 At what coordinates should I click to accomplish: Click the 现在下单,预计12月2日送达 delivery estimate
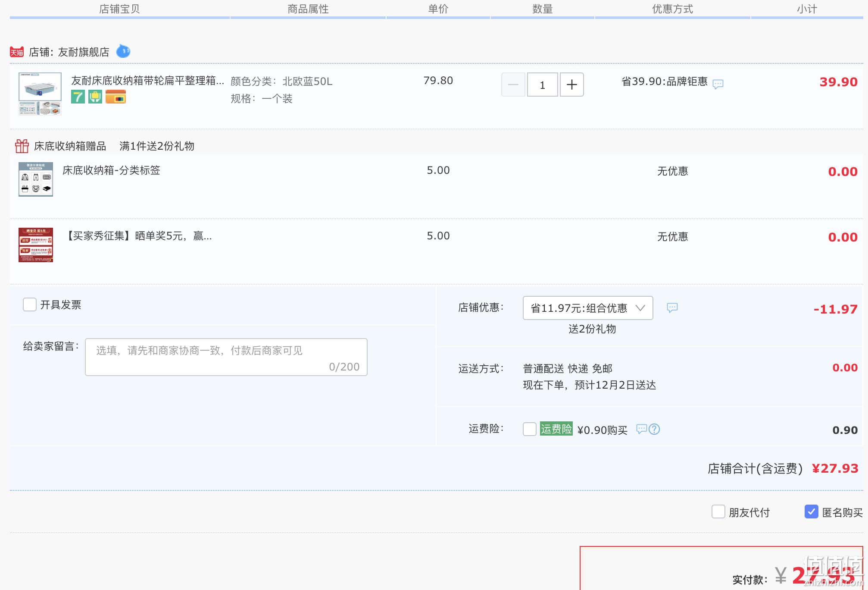(x=590, y=385)
